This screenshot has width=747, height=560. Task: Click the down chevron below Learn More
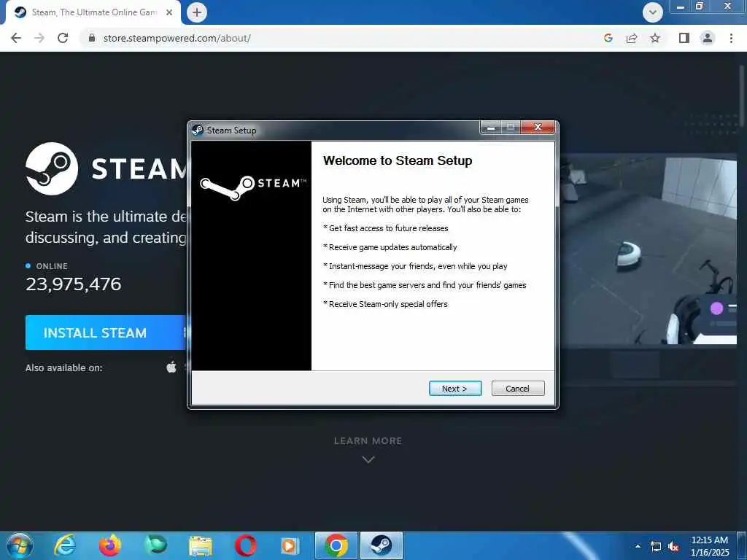(368, 459)
